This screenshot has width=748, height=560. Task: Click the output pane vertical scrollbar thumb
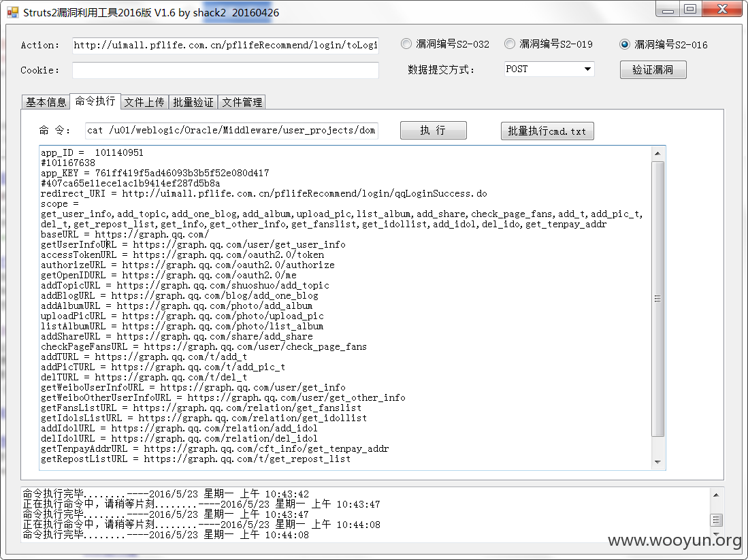[x=658, y=299]
